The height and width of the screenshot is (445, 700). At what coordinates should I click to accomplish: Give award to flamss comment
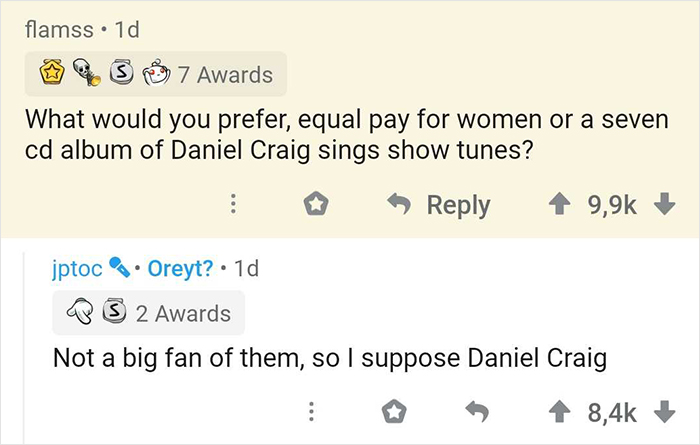pyautogui.click(x=319, y=205)
